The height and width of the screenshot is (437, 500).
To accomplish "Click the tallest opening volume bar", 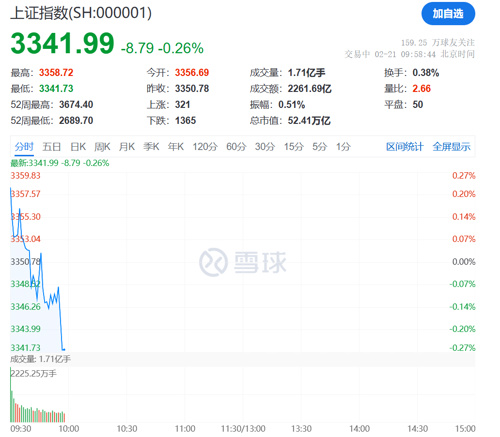I will coord(11,396).
